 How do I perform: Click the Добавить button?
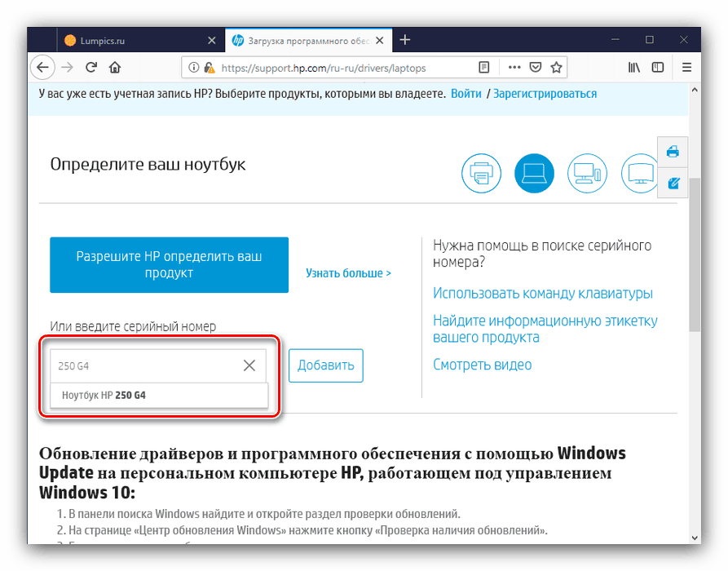point(326,365)
